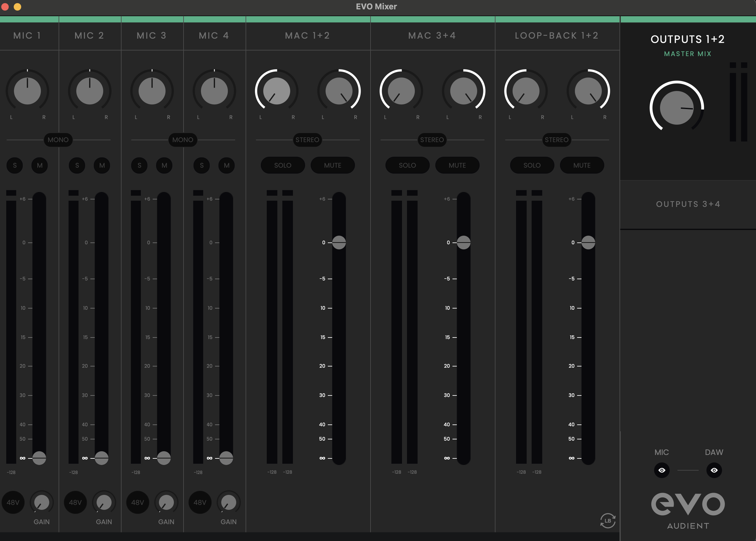Enable 48V phantom power on MIC 3
Screen dimensions: 756x541
pos(137,502)
